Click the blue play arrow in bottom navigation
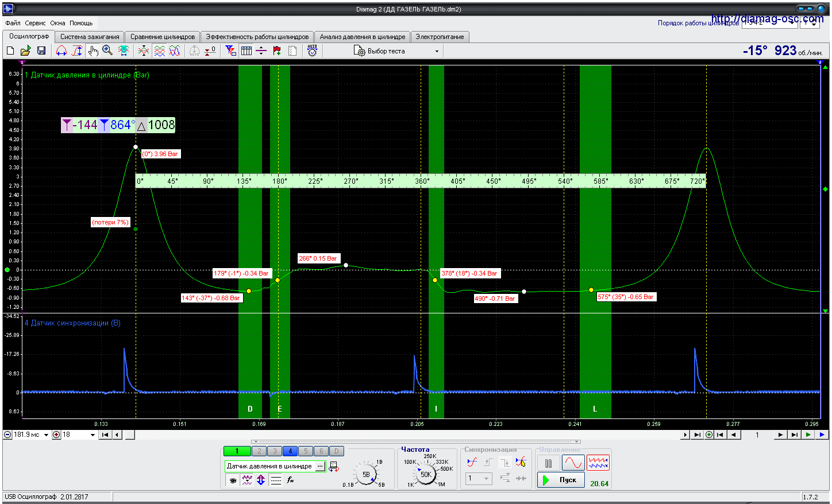 822,435
